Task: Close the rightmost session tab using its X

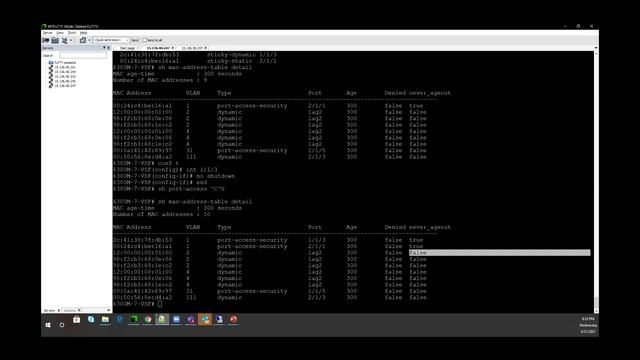Action: click(x=205, y=48)
